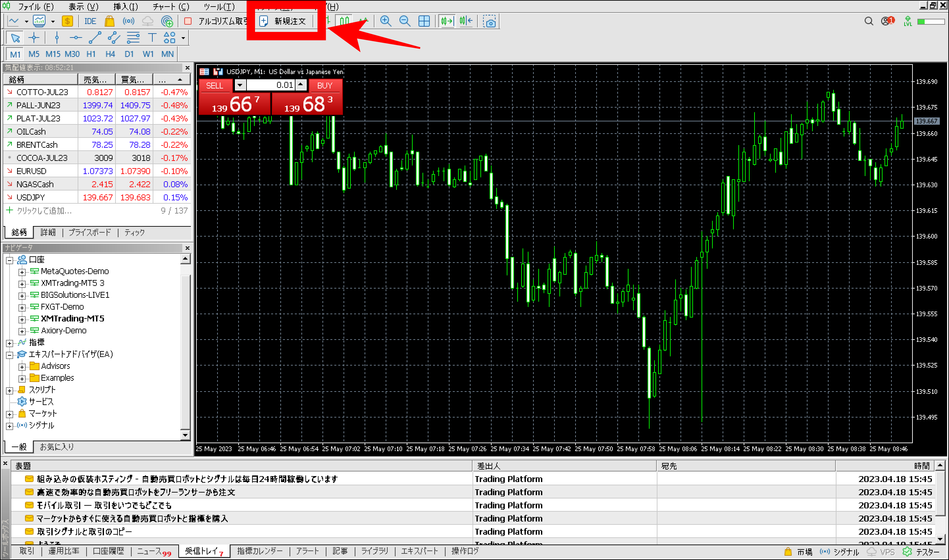
Task: Open the IDE MetaEditor button
Action: tap(90, 21)
